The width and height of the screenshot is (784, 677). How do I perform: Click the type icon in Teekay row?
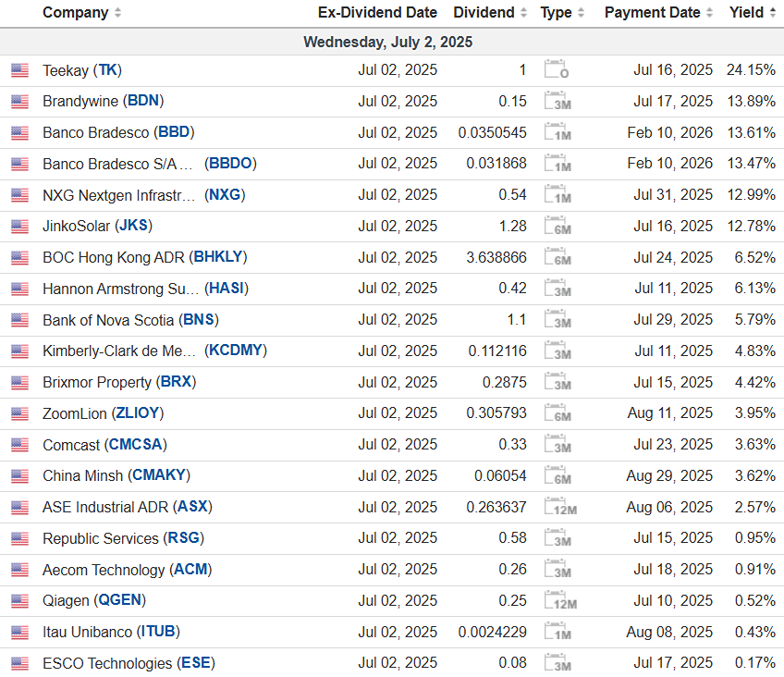click(556, 70)
